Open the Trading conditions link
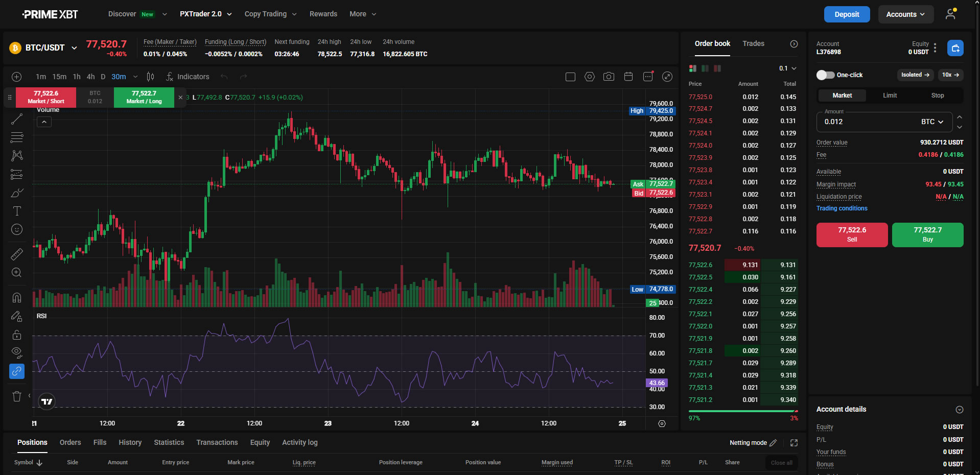980x475 pixels. [842, 208]
